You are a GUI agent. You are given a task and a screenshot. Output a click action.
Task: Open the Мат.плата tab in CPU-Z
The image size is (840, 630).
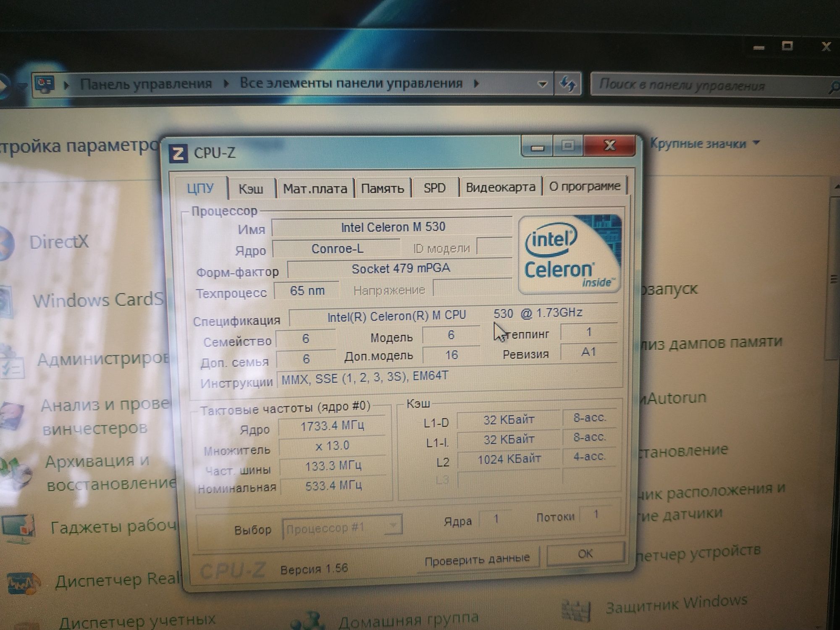click(x=315, y=189)
